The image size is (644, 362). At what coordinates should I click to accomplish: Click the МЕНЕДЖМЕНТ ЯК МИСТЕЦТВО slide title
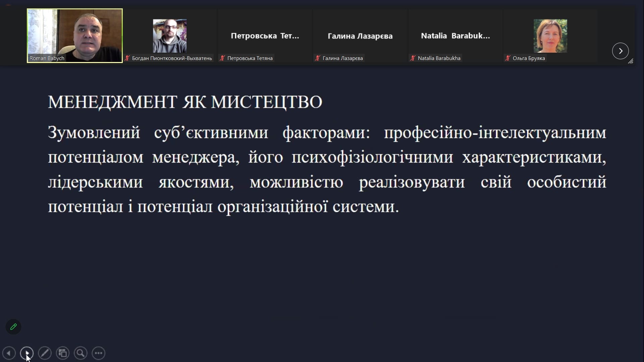click(185, 102)
